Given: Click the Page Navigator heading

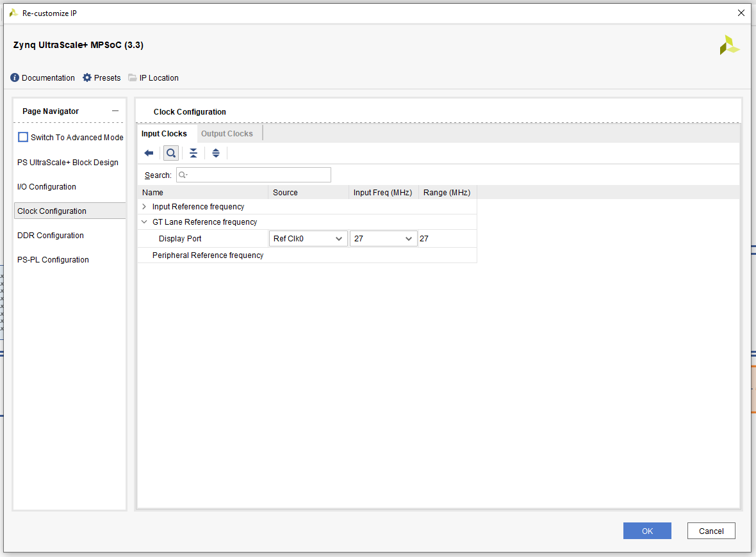Looking at the screenshot, I should pos(50,111).
